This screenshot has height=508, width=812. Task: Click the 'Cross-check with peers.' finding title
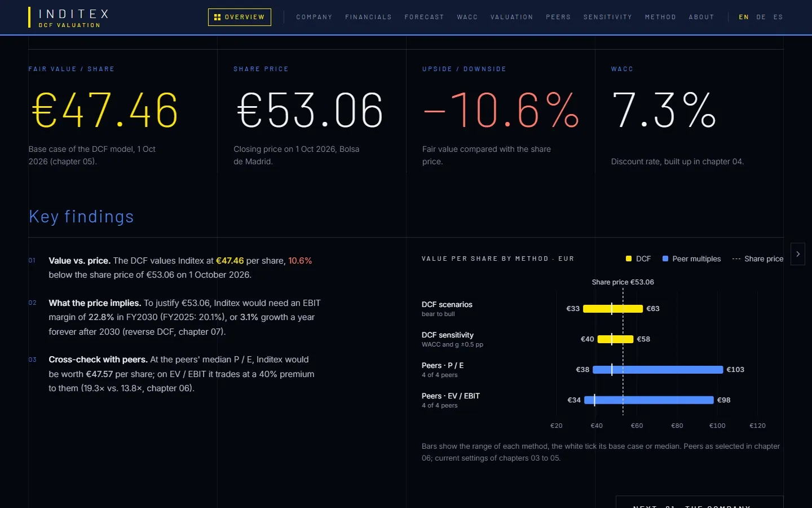[x=98, y=360]
